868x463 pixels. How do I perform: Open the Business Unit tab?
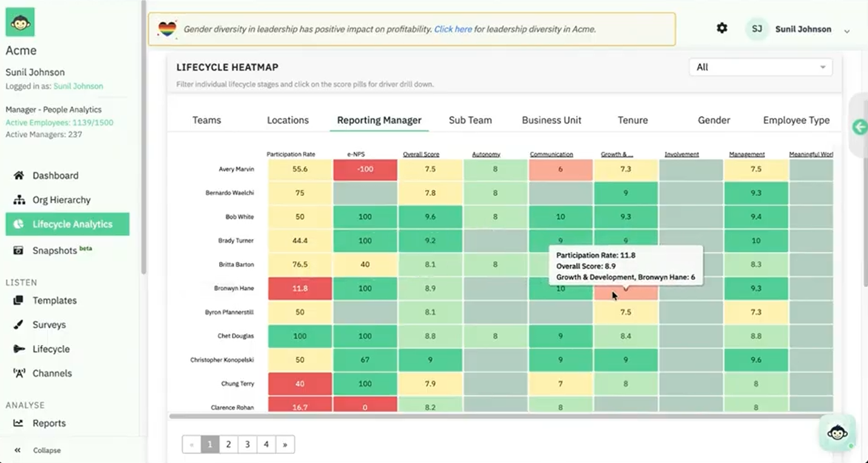(x=552, y=120)
